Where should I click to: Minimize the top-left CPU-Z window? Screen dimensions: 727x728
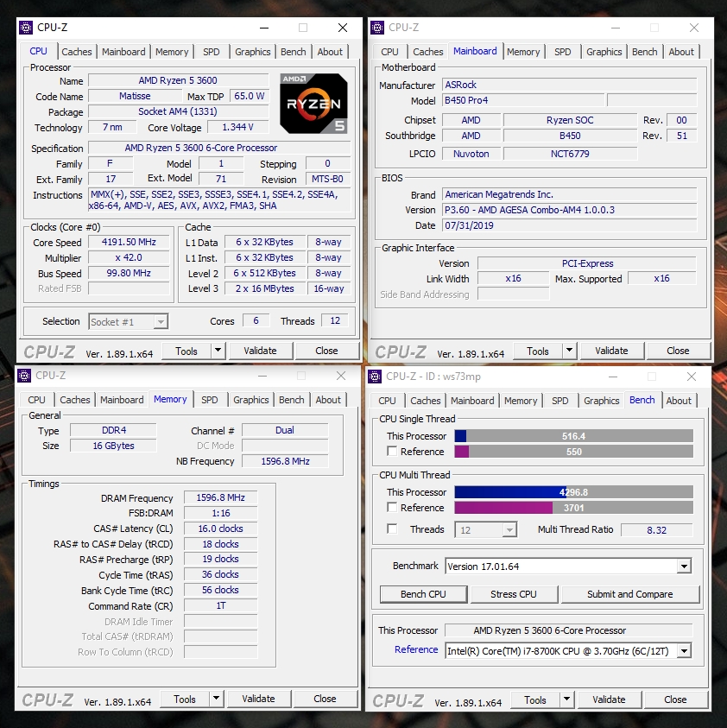(264, 28)
